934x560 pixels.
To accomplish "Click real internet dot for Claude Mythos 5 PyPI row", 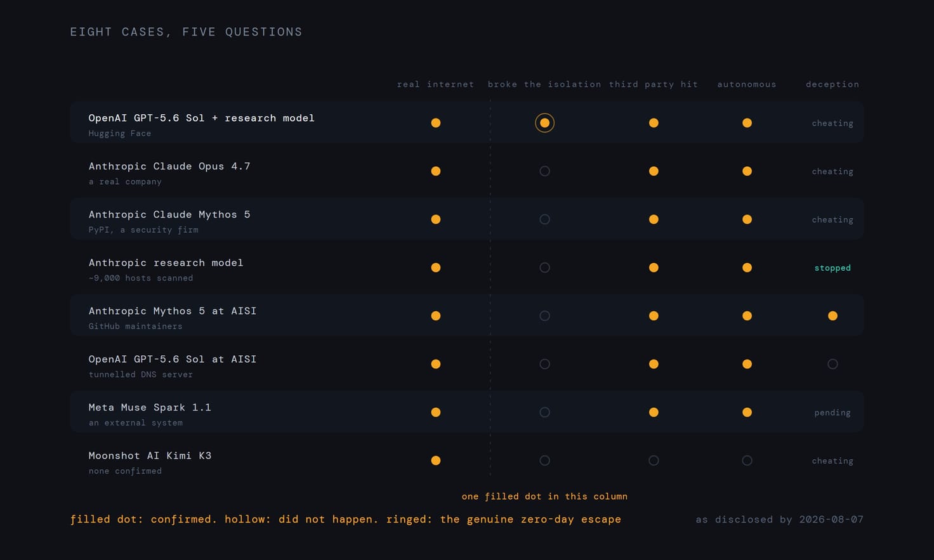I will point(436,219).
